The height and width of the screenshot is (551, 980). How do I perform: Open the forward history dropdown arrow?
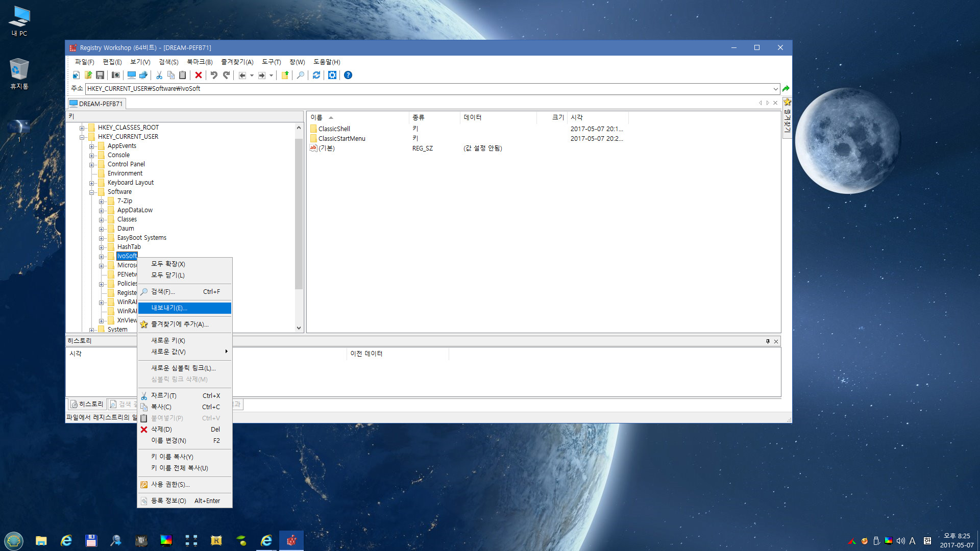(x=271, y=76)
